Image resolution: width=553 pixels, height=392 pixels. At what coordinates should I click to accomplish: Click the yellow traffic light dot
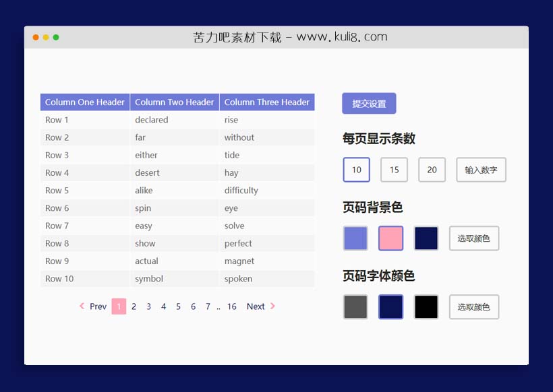click(45, 38)
